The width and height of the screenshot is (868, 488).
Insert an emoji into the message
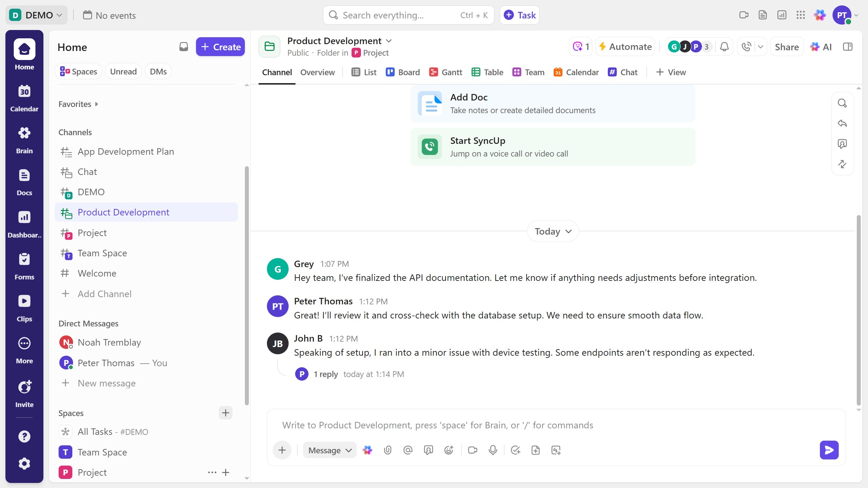[448, 450]
